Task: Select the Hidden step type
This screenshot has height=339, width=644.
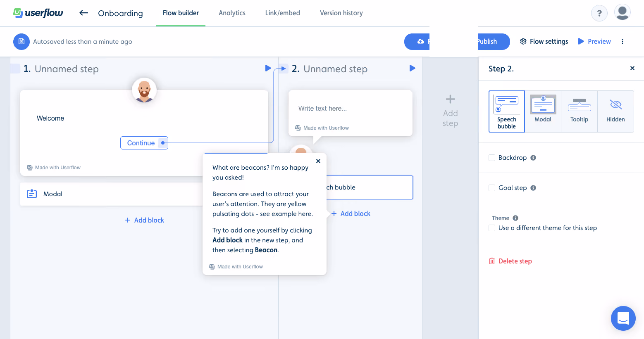Action: pos(615,111)
